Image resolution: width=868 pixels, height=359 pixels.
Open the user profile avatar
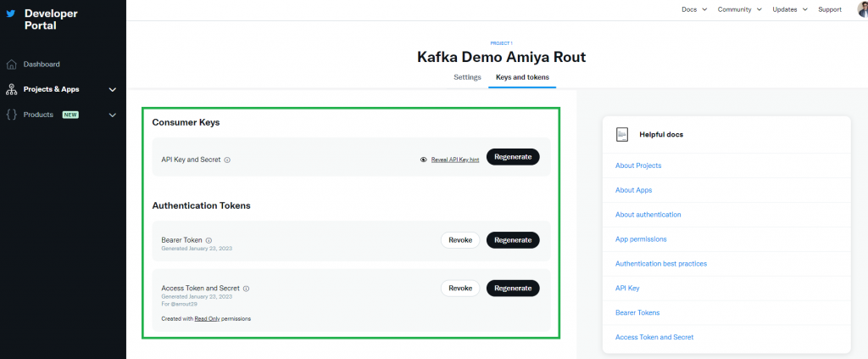point(862,9)
